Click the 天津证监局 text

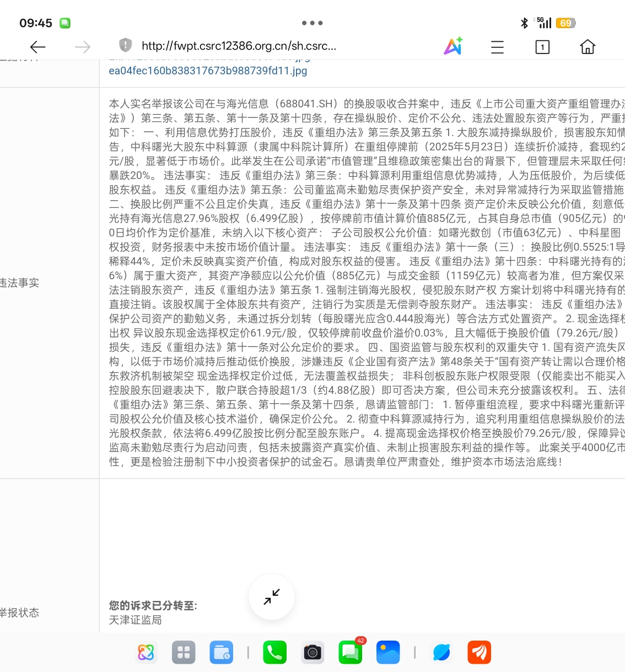135,620
